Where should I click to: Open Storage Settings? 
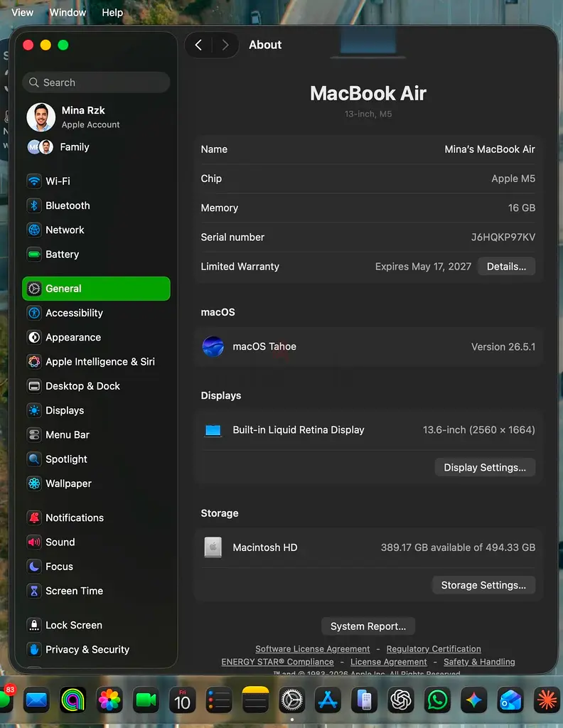483,585
